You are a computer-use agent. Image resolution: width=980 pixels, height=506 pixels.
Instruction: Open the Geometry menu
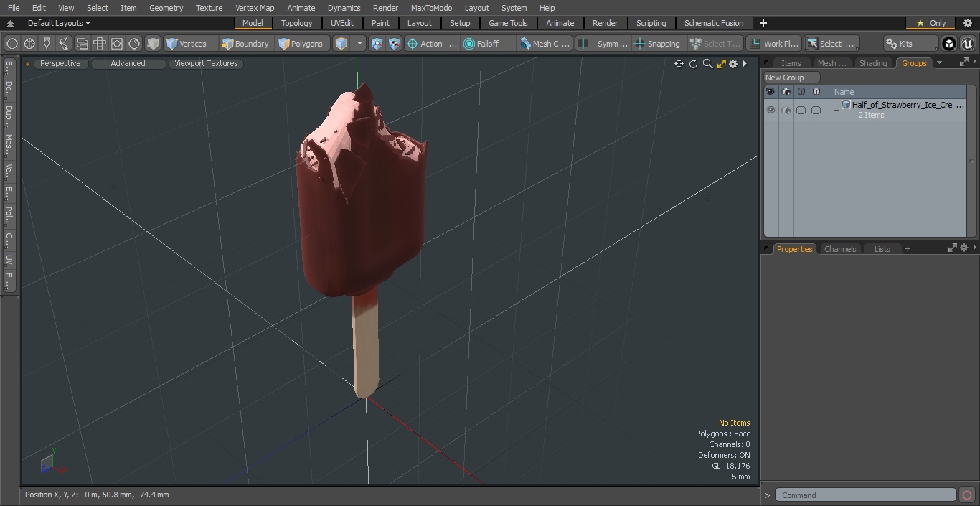tap(166, 8)
